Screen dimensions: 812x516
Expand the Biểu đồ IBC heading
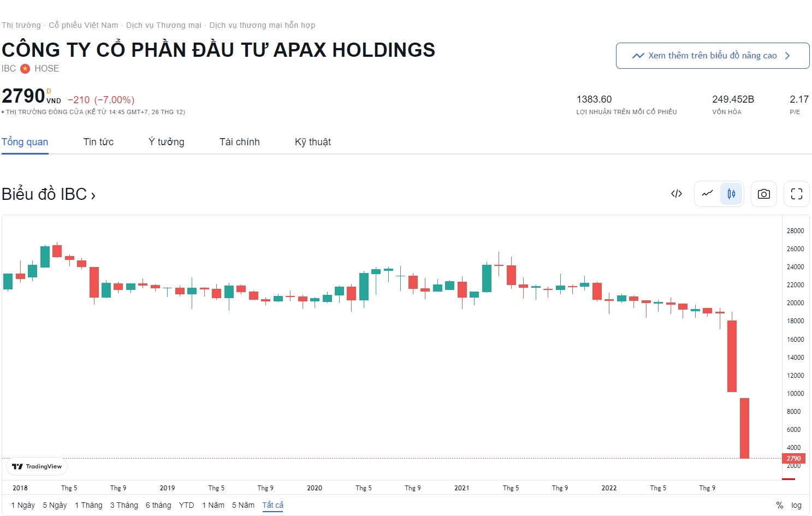pyautogui.click(x=49, y=194)
